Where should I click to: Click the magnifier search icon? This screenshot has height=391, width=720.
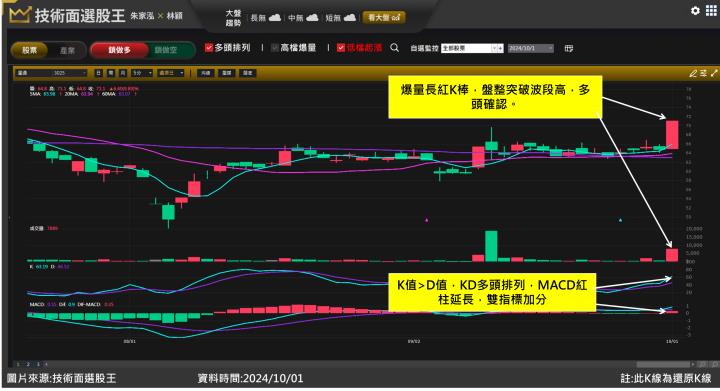tap(394, 48)
